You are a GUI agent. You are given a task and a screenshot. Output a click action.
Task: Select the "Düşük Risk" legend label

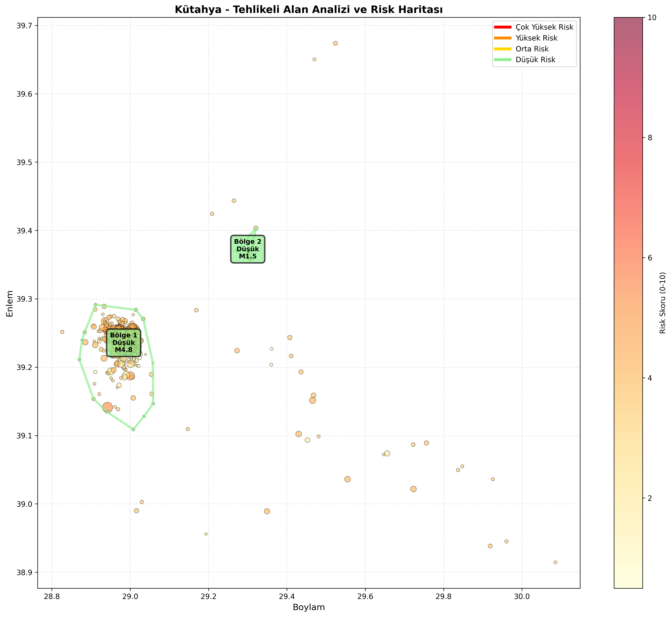coord(535,60)
